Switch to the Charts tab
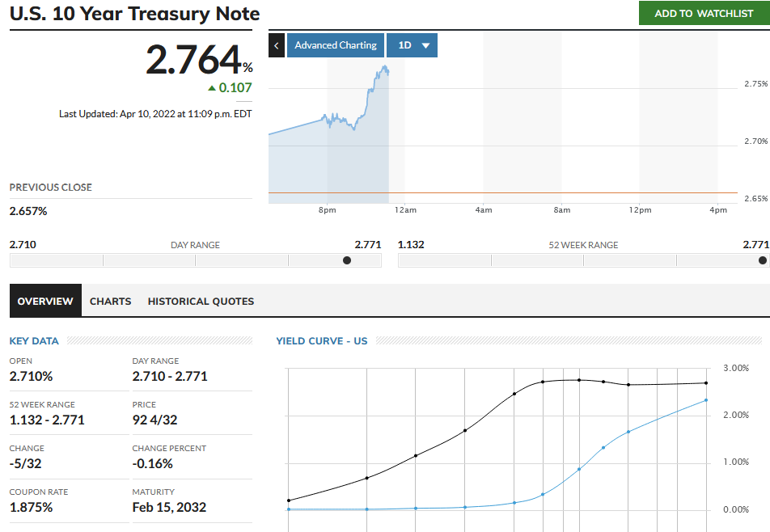This screenshot has width=770, height=532. click(x=111, y=301)
